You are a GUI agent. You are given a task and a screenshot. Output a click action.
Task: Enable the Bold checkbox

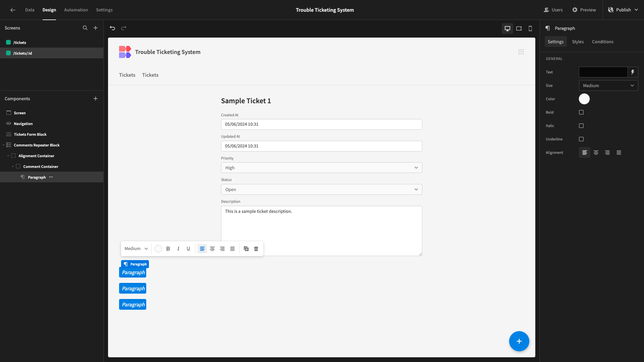(x=581, y=112)
